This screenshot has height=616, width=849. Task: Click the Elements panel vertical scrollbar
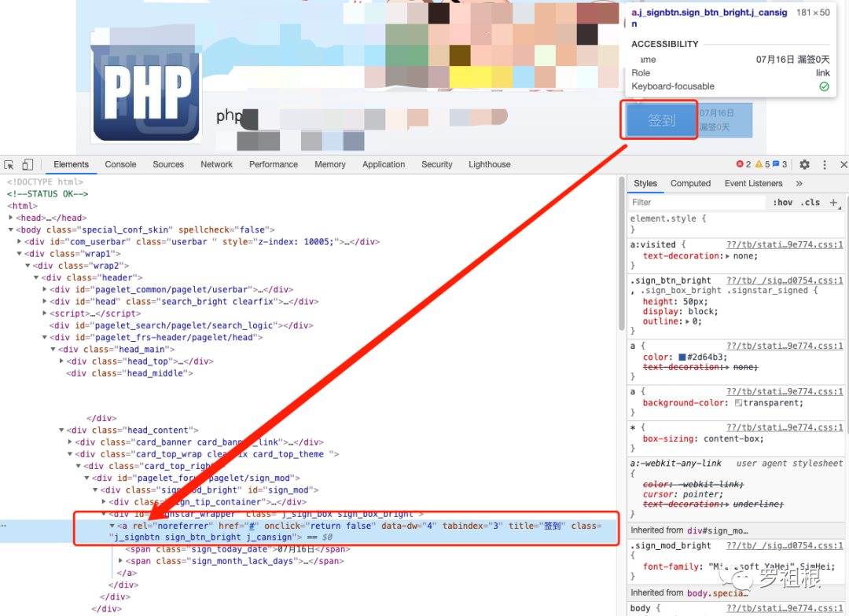[622, 255]
